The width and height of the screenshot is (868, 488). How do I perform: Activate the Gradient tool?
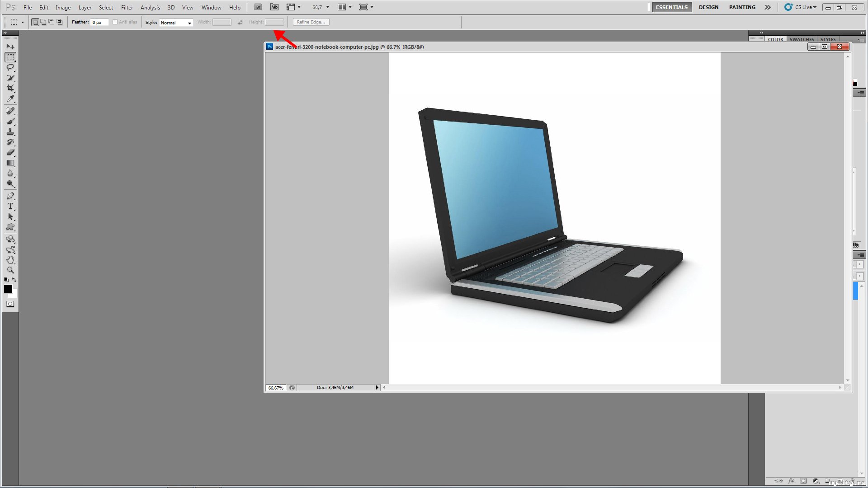pyautogui.click(x=10, y=163)
